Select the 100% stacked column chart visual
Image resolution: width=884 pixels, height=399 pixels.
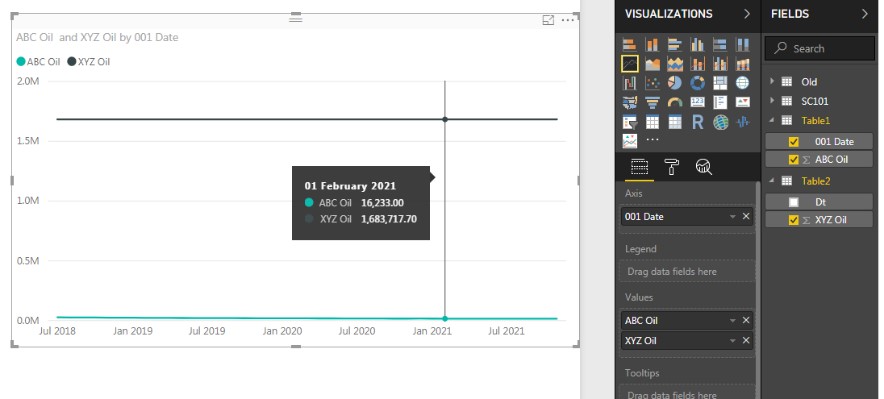pyautogui.click(x=742, y=45)
